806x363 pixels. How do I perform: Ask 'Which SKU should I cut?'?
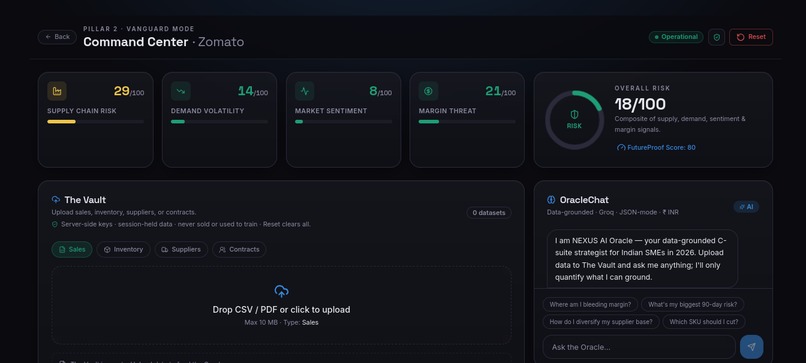pos(704,322)
